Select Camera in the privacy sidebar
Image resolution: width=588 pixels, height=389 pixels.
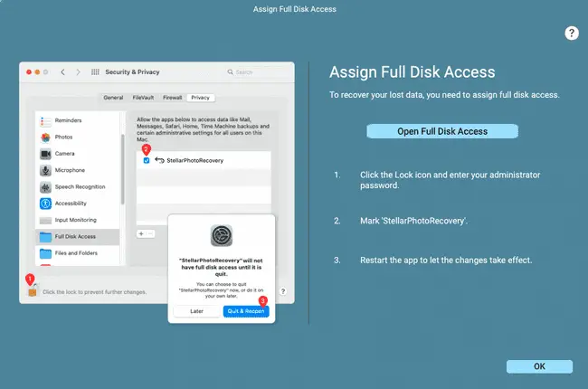(78, 154)
